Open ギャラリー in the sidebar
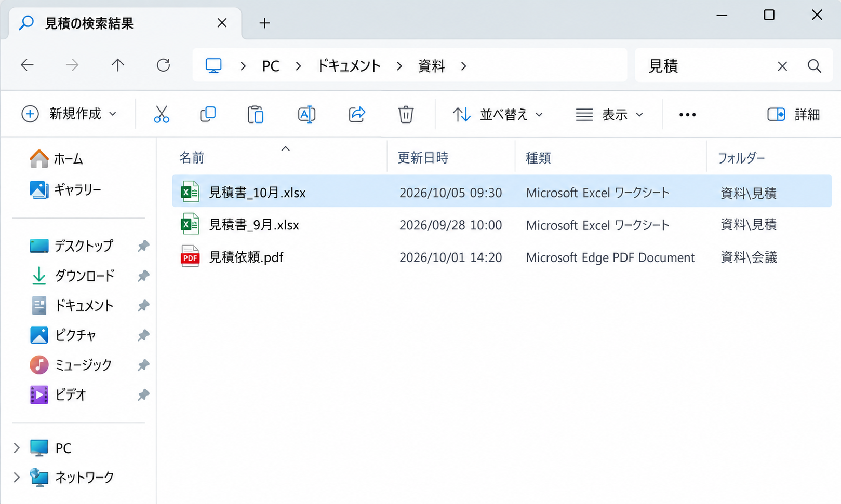 point(65,189)
